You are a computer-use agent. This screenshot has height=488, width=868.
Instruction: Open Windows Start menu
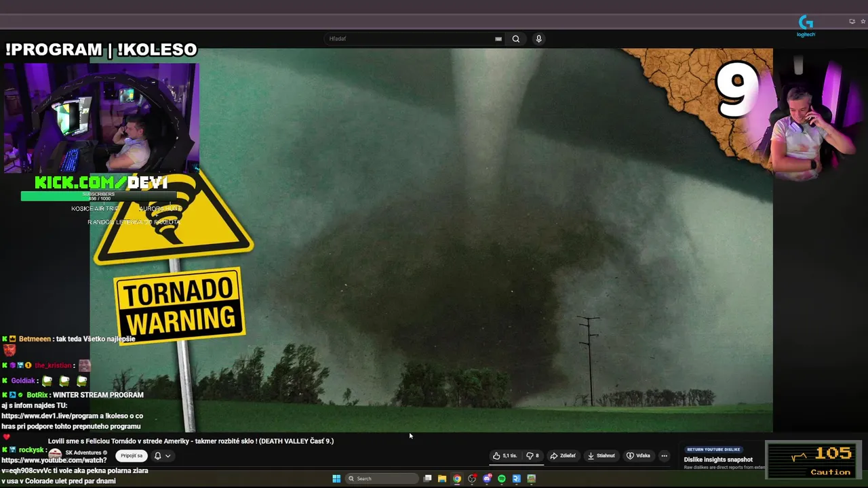pyautogui.click(x=336, y=479)
